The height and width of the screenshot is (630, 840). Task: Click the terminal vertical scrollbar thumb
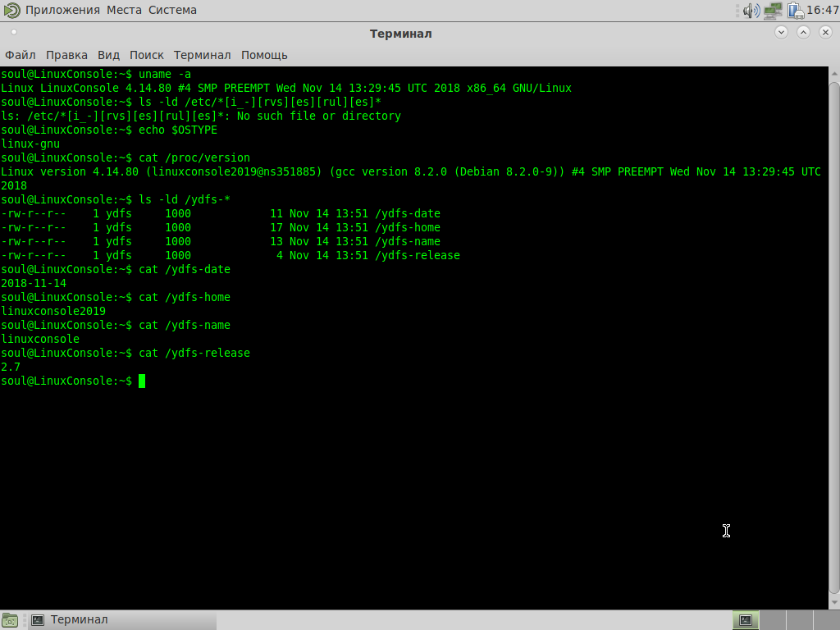834,337
